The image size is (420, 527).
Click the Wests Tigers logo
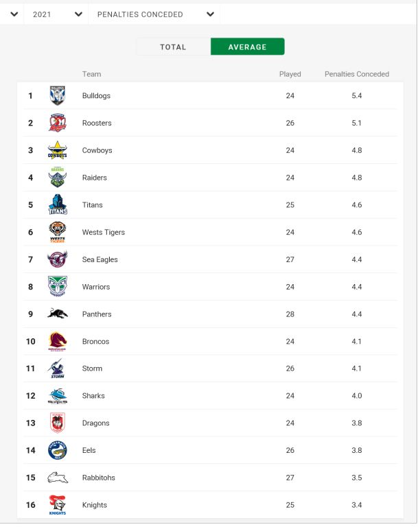point(58,232)
